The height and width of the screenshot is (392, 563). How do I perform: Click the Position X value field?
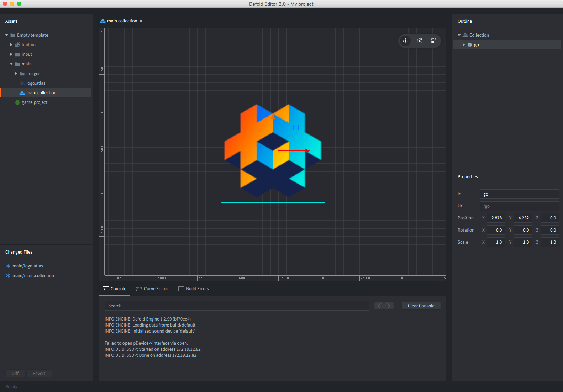pyautogui.click(x=496, y=218)
